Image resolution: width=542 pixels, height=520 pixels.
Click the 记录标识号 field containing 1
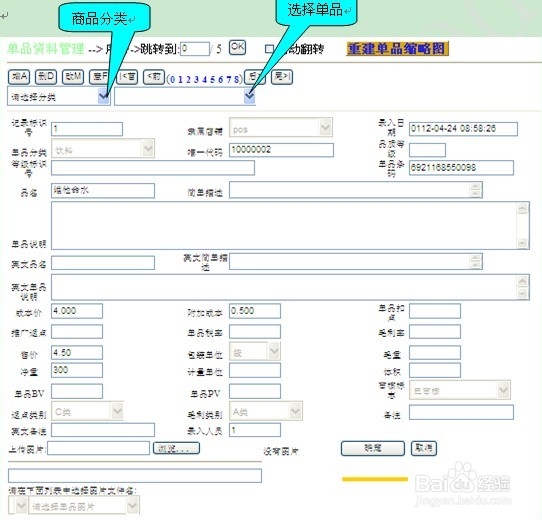87,129
